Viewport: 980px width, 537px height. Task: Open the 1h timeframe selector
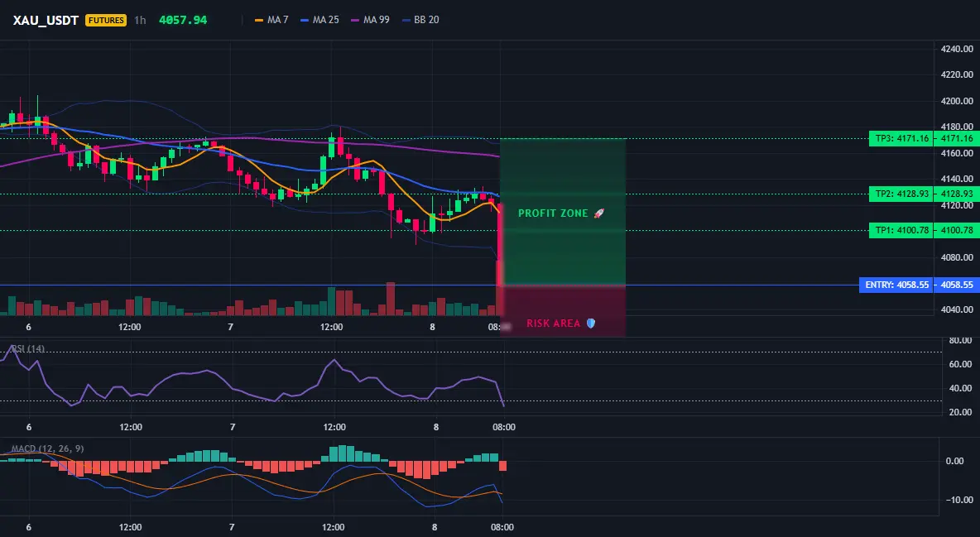(140, 20)
